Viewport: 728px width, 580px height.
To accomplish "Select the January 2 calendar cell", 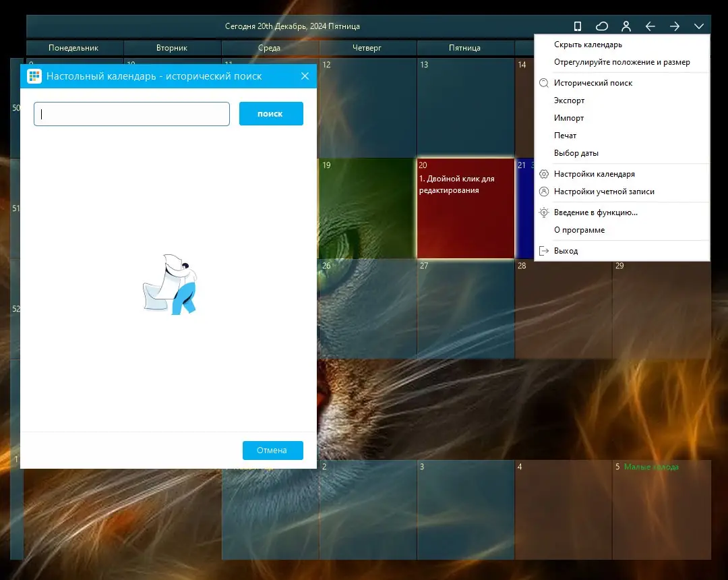I will [x=367, y=510].
